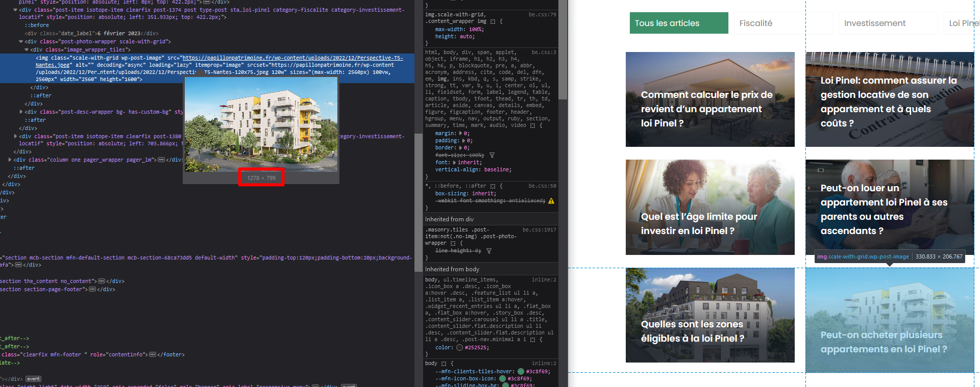Click selector highlighter after '.post-nav.minimal a i'
The width and height of the screenshot is (980, 387).
point(533,340)
